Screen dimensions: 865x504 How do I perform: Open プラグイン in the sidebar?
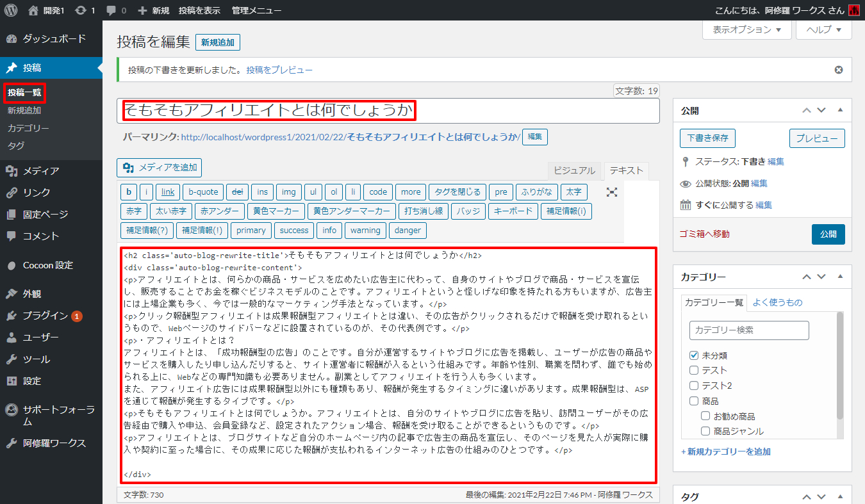point(51,316)
